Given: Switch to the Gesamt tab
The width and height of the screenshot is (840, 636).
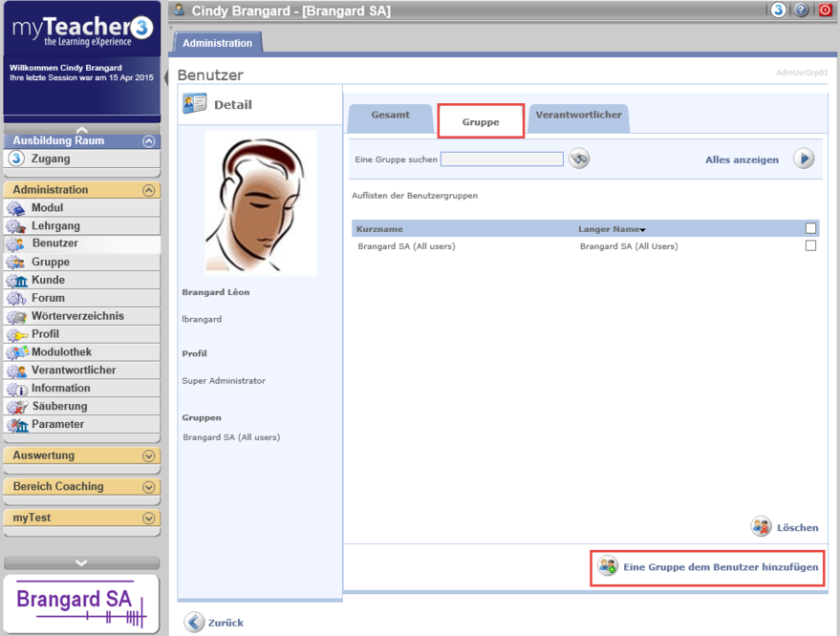Looking at the screenshot, I should 390,116.
